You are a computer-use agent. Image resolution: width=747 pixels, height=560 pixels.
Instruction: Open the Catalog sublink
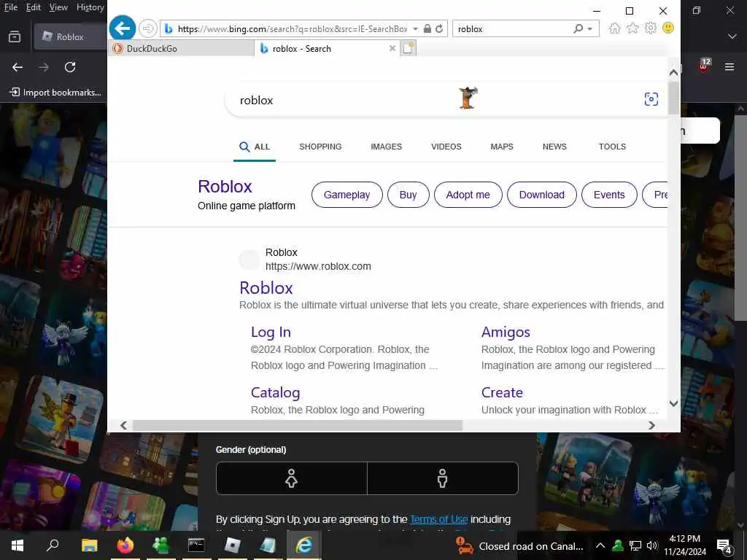[275, 392]
